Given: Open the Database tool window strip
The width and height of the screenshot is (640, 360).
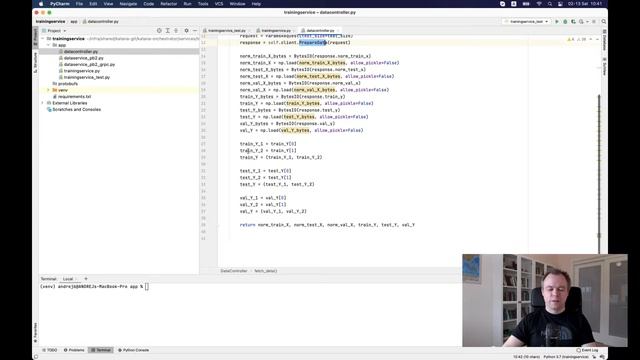Looking at the screenshot, I should point(604,40).
